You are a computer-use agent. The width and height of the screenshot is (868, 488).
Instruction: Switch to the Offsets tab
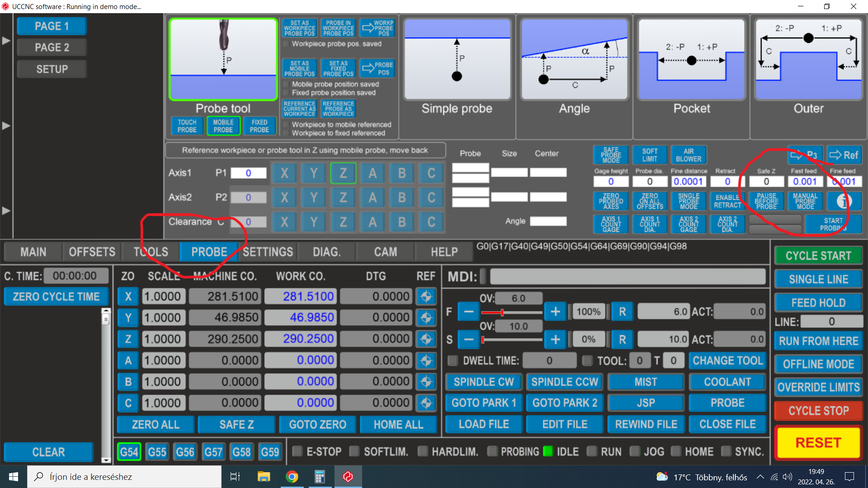(92, 252)
